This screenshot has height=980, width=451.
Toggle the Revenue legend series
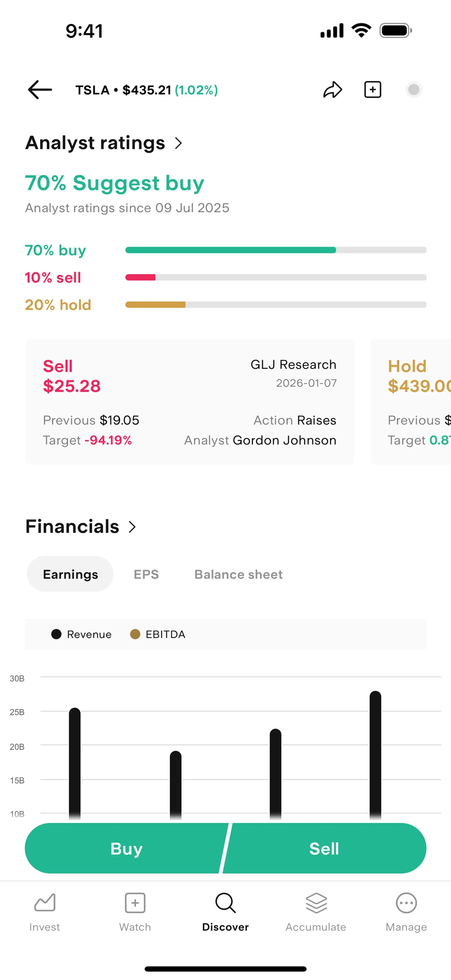81,634
